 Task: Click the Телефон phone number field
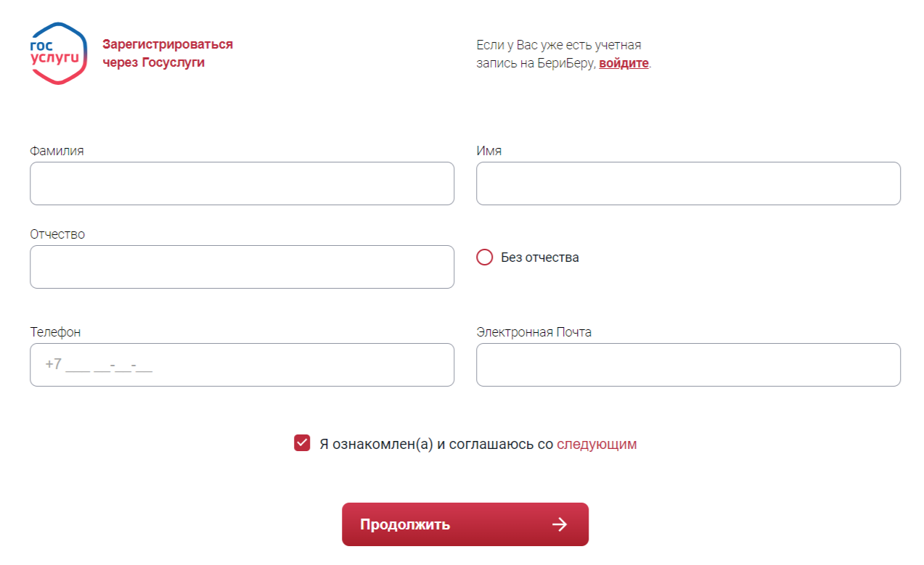pos(242,365)
